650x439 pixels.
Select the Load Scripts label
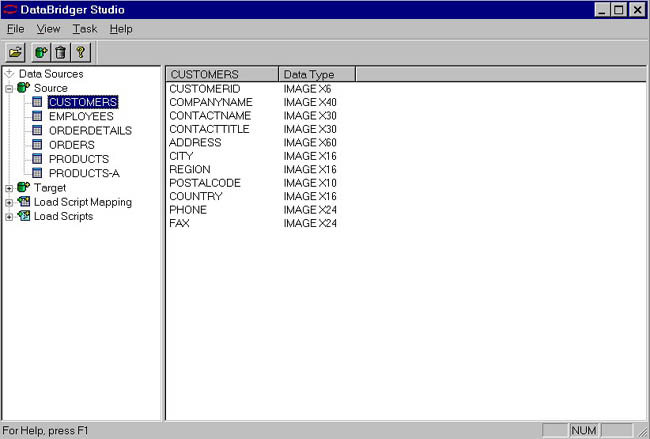[x=63, y=216]
